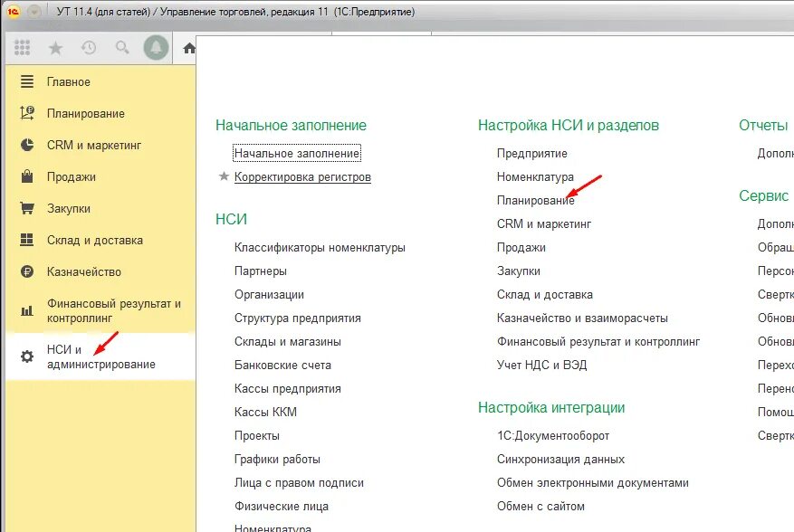Click the НСИ и администрирование gear icon
The image size is (794, 532).
click(27, 356)
